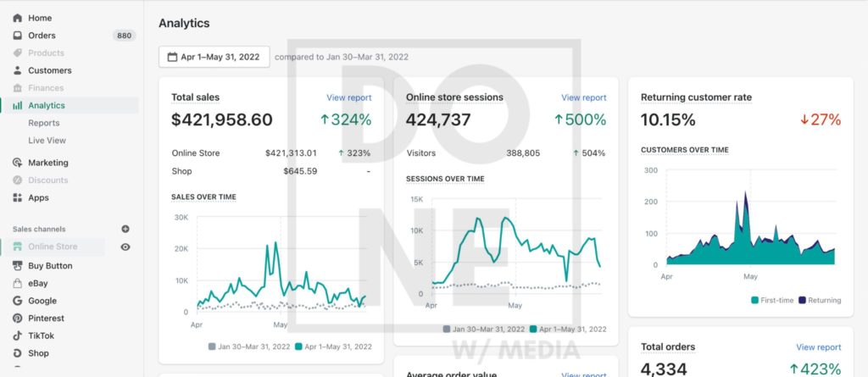868x377 pixels.
Task: Click Returning customer rate title
Action: 697,97
